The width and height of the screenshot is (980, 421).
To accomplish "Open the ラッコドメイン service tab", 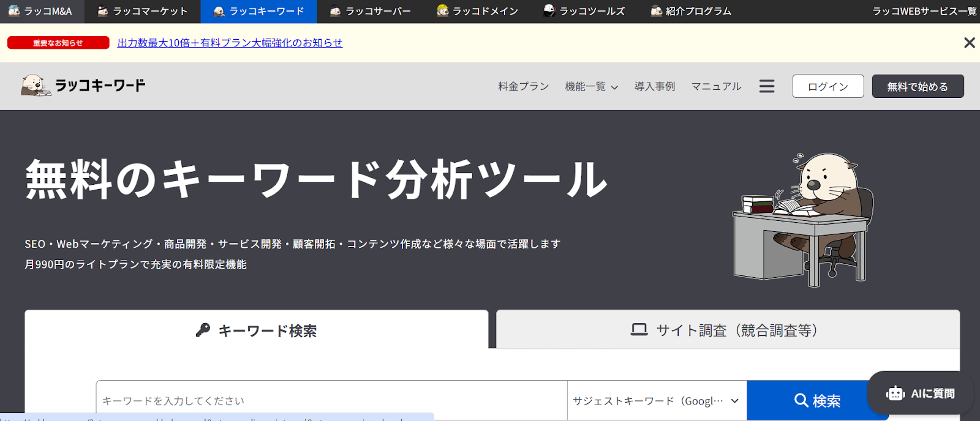I will pos(478,11).
